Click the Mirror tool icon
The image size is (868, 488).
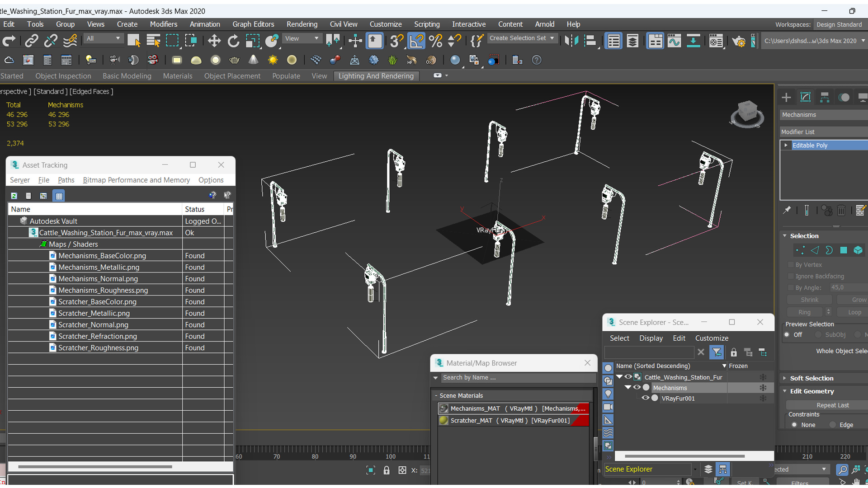pyautogui.click(x=571, y=41)
